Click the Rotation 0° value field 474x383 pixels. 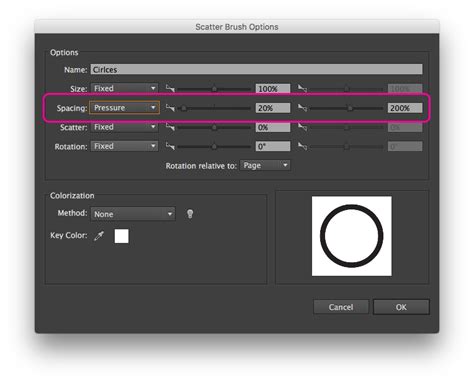point(273,146)
